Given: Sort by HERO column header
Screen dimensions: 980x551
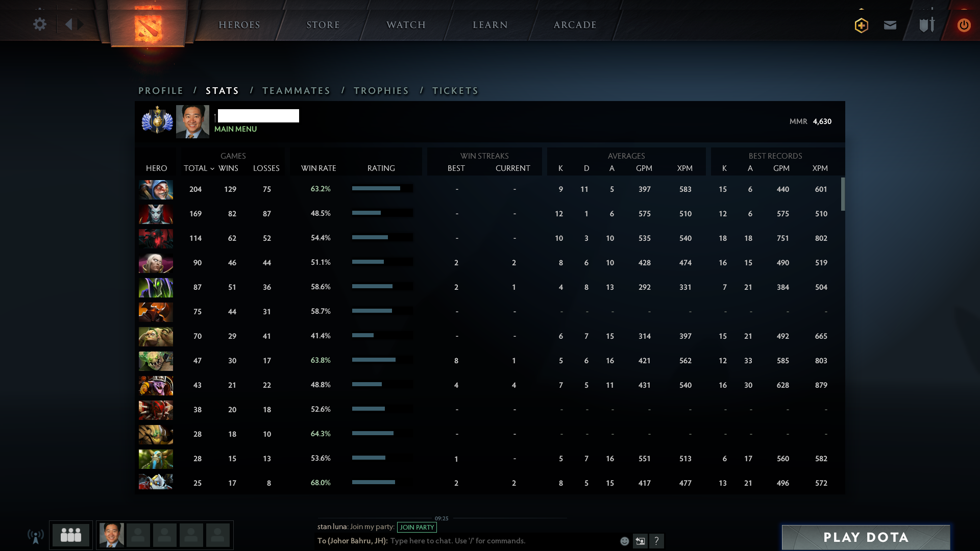Looking at the screenshot, I should (157, 168).
